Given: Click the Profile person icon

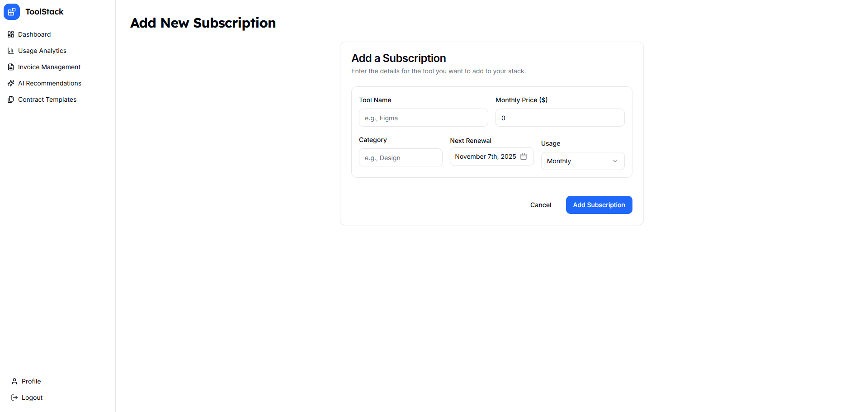Looking at the screenshot, I should click(x=14, y=381).
